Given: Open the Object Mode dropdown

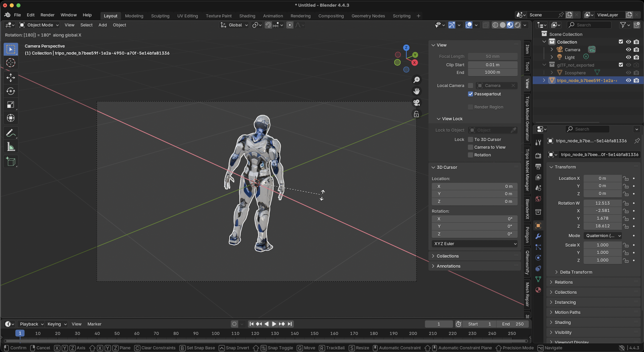Looking at the screenshot, I should tap(40, 25).
